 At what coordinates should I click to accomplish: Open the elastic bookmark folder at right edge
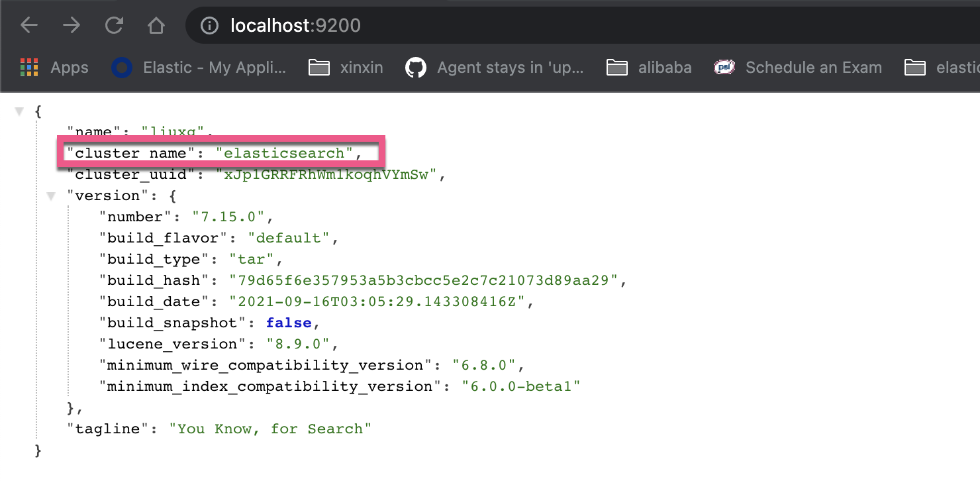tap(942, 68)
